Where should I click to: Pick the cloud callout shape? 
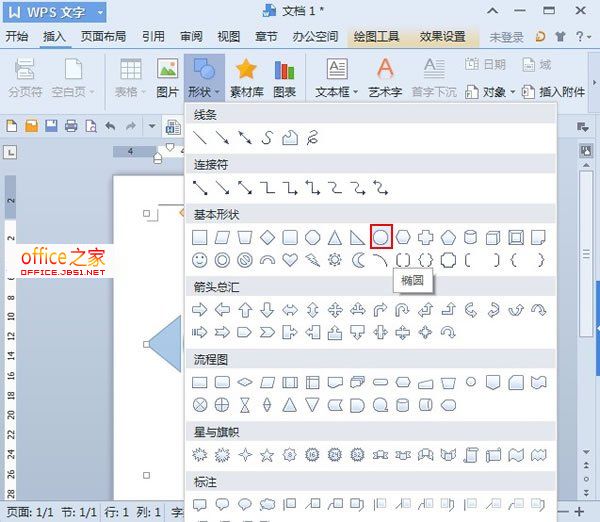pyautogui.click(x=267, y=505)
